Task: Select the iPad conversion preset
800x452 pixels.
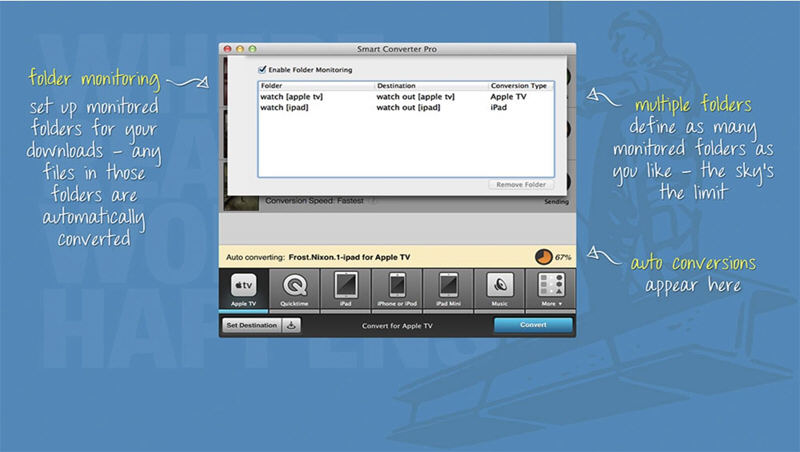Action: click(x=345, y=290)
